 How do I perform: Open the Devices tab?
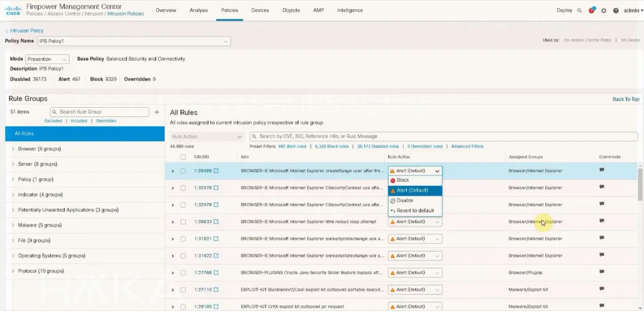click(260, 10)
